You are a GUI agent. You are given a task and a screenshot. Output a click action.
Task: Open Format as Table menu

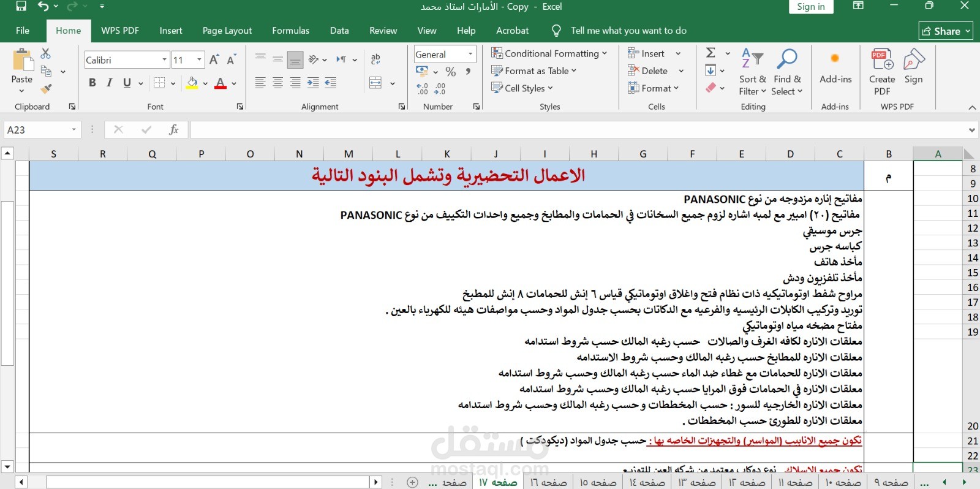(x=534, y=70)
